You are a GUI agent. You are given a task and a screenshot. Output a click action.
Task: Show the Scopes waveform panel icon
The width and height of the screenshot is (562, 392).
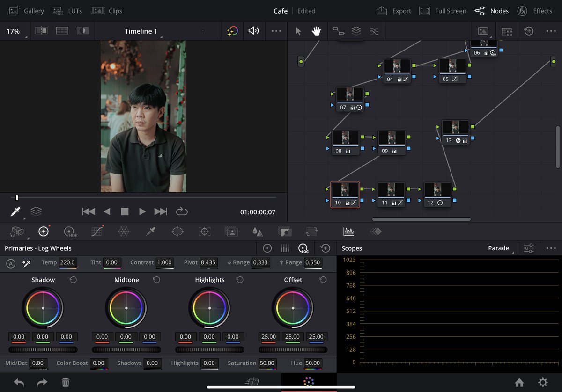click(348, 231)
